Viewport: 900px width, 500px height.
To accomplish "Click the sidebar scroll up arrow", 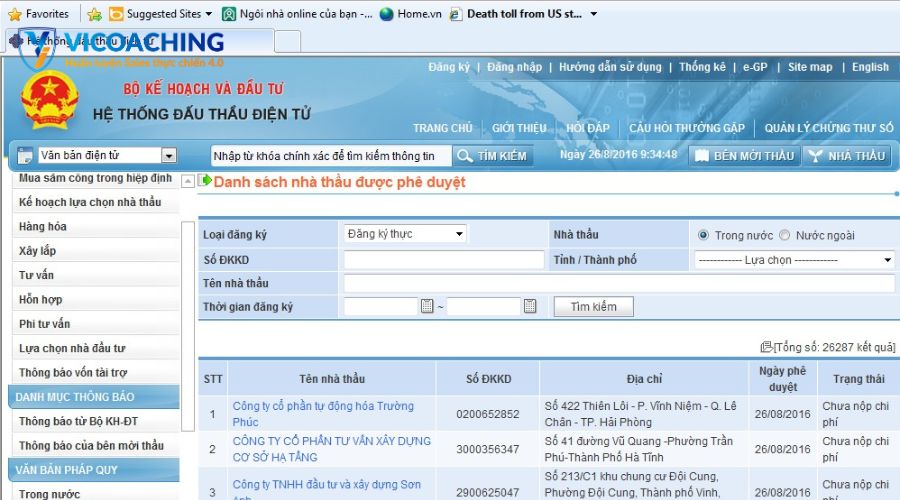I will [x=188, y=181].
